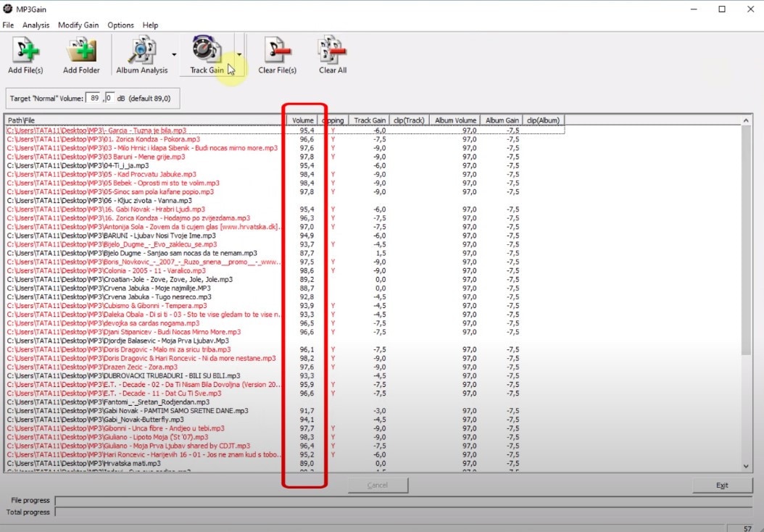Select Giuliano - Lipoto Moja ('St '07).mp3 row
This screenshot has width=764, height=532.
tap(285, 438)
